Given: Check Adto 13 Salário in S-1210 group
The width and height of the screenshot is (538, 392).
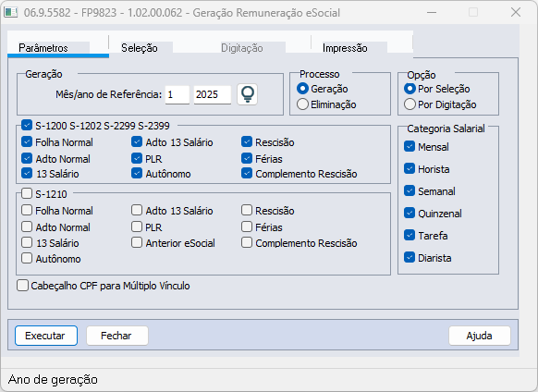Looking at the screenshot, I should tap(137, 210).
